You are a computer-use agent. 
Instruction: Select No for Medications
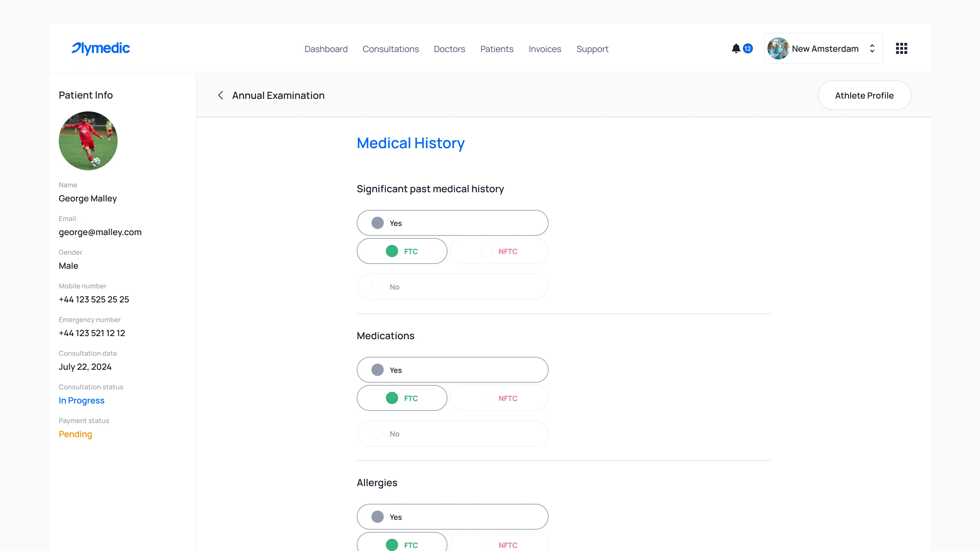click(452, 433)
